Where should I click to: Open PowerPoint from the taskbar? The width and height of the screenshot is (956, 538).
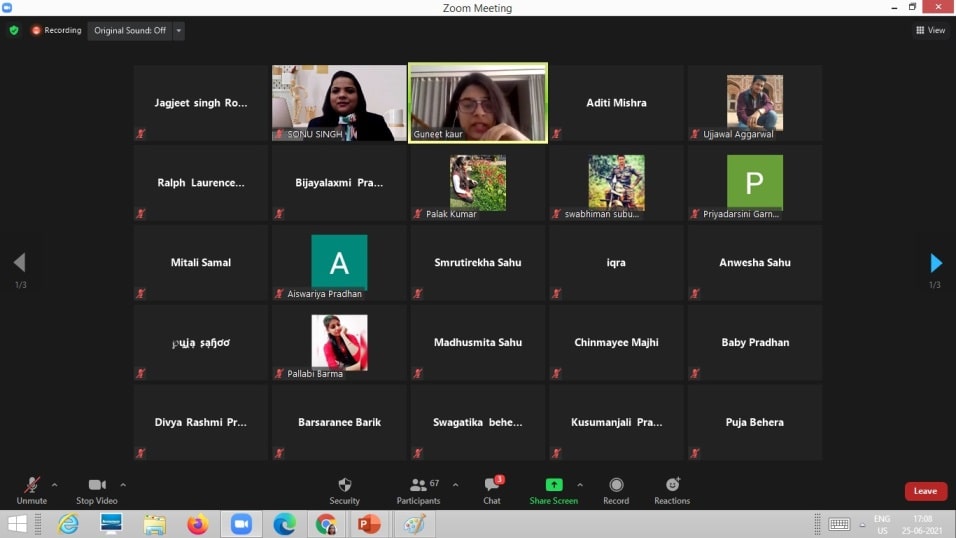click(370, 524)
